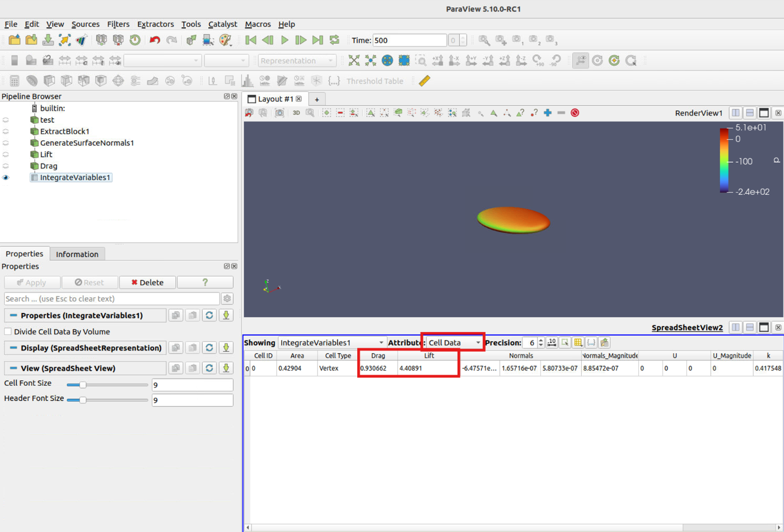Capture screenshot with render view camera icon
The width and height of the screenshot is (784, 532).
pyautogui.click(x=279, y=113)
